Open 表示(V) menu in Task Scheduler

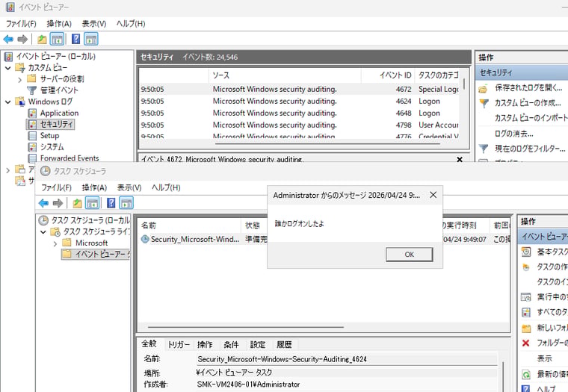(129, 188)
